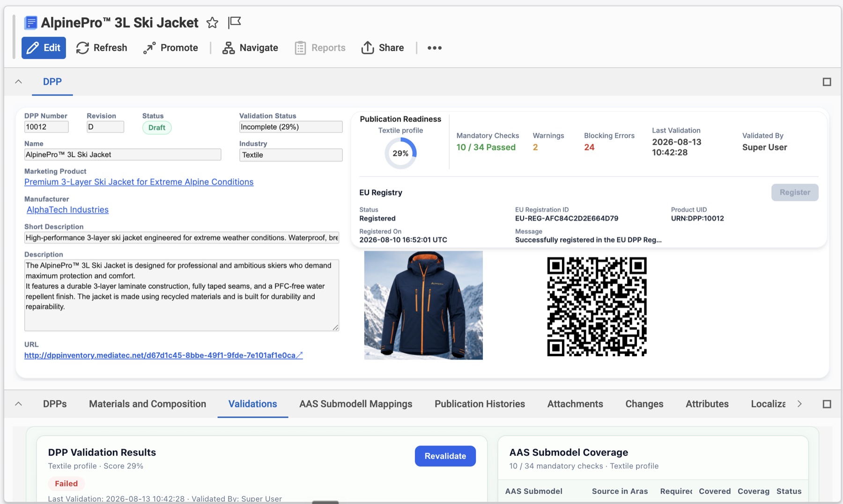The width and height of the screenshot is (843, 504).
Task: Open the partially visible Localization tab
Action: point(768,404)
